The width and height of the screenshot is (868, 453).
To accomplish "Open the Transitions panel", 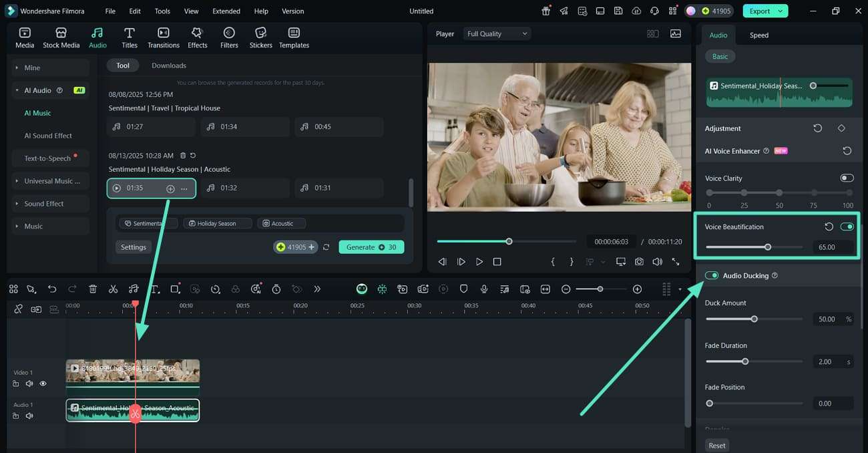I will (x=164, y=38).
